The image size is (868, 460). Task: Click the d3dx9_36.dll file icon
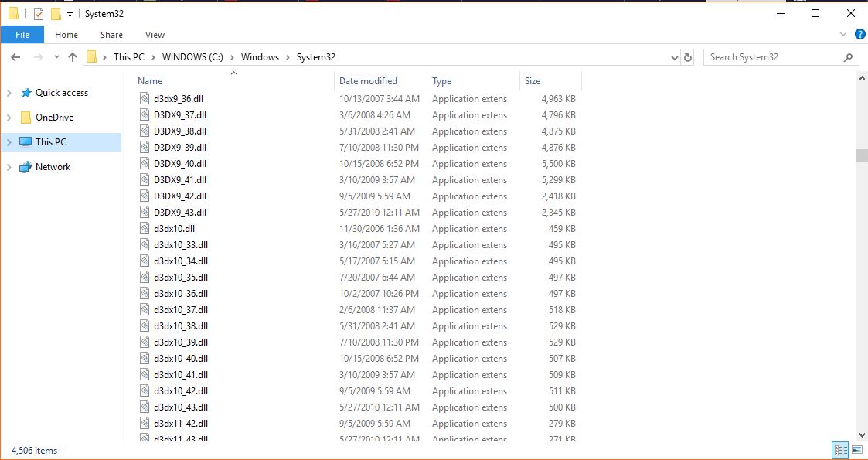coord(145,98)
